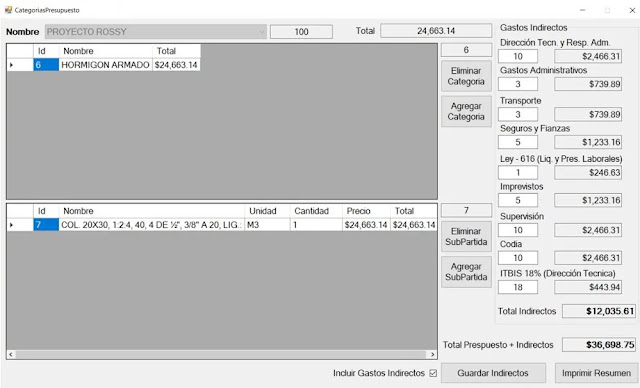
Task: Click Gastos Administrativos percent field
Action: pyautogui.click(x=518, y=84)
